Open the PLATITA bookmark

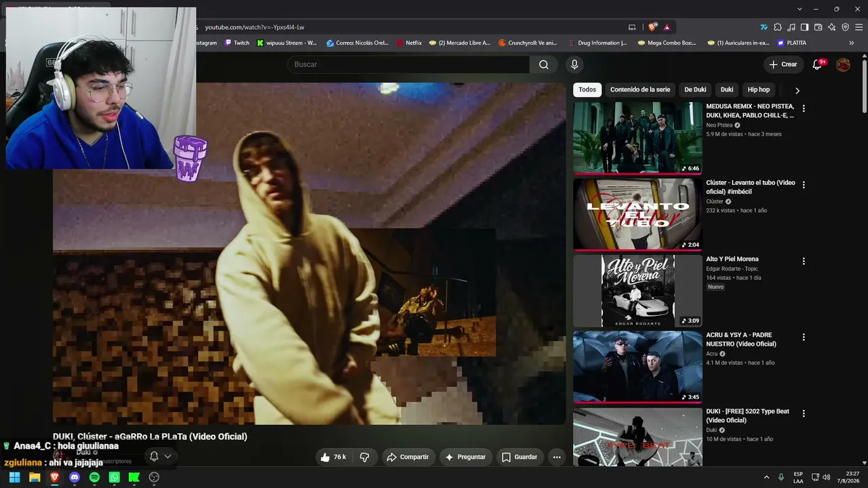791,43
